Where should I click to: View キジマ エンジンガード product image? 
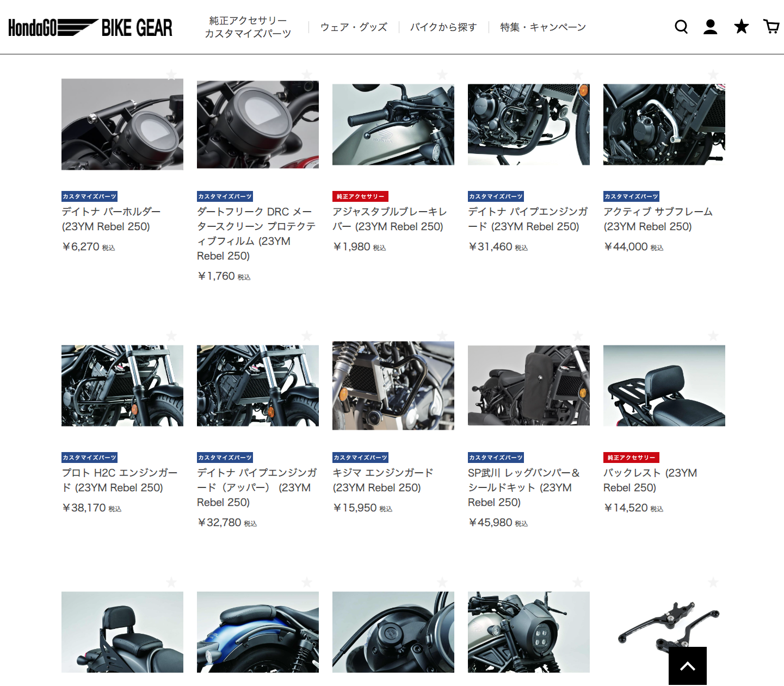pos(393,385)
